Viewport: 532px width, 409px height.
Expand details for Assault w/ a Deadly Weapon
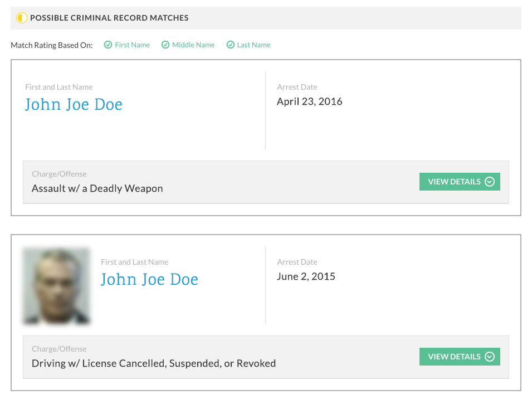pyautogui.click(x=460, y=182)
